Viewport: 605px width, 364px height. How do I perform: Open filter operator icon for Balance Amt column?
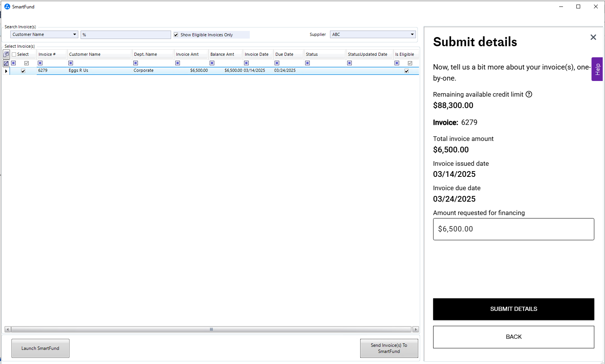click(212, 63)
